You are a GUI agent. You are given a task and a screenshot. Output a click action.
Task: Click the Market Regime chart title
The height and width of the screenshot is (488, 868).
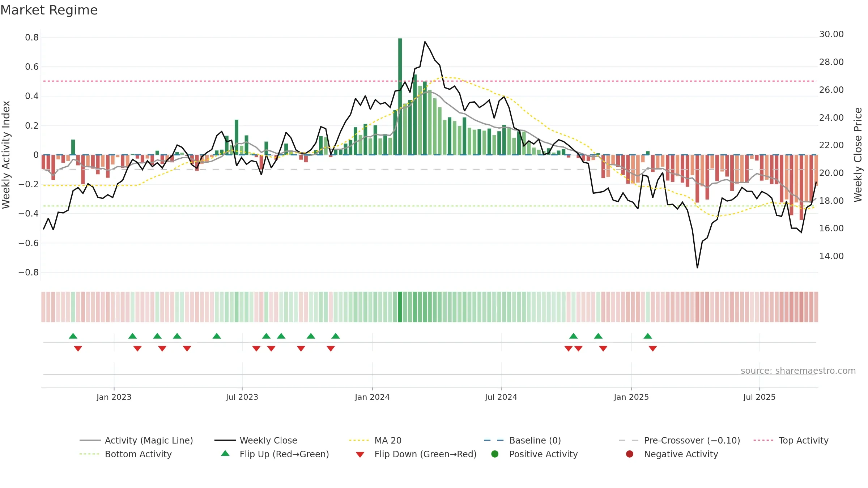[x=49, y=10]
